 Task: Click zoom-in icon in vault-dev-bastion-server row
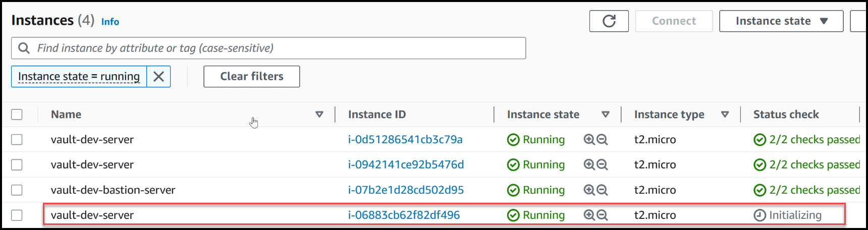pyautogui.click(x=589, y=190)
